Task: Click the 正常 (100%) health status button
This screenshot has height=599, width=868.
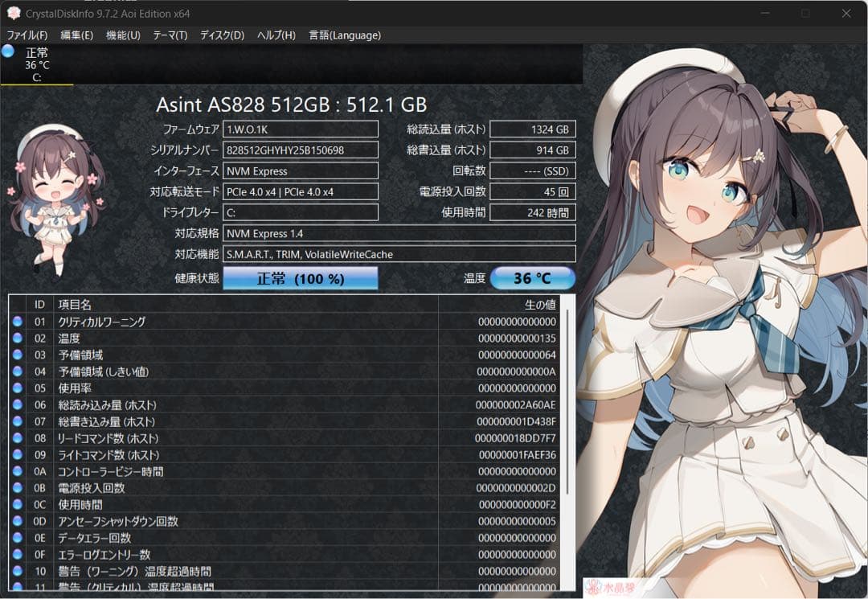Action: pos(301,278)
